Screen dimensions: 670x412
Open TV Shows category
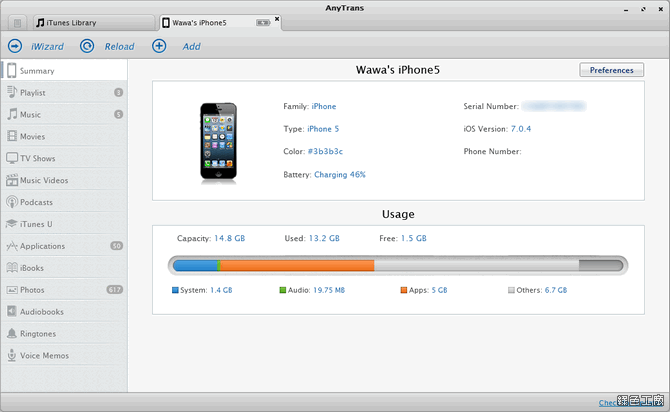coord(64,158)
